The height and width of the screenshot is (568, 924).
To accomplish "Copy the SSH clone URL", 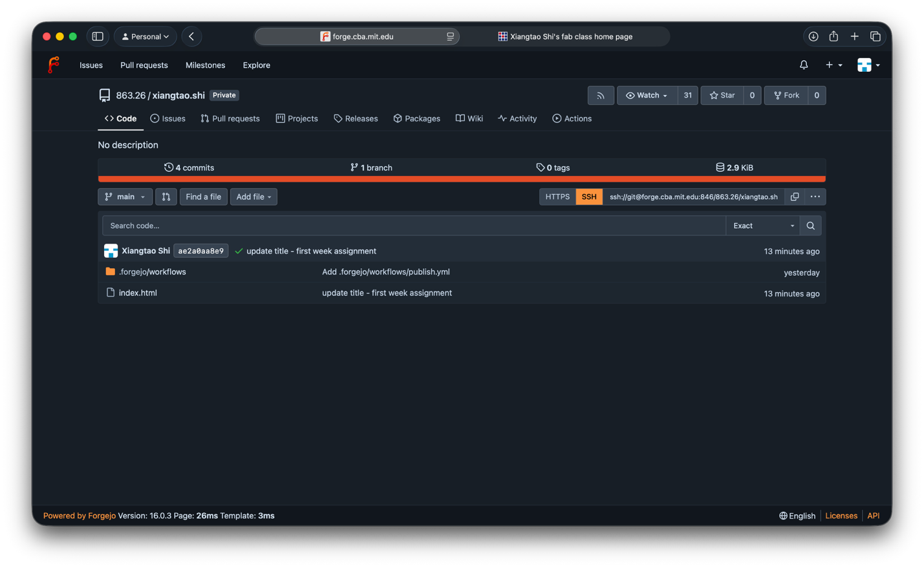I will pyautogui.click(x=795, y=196).
